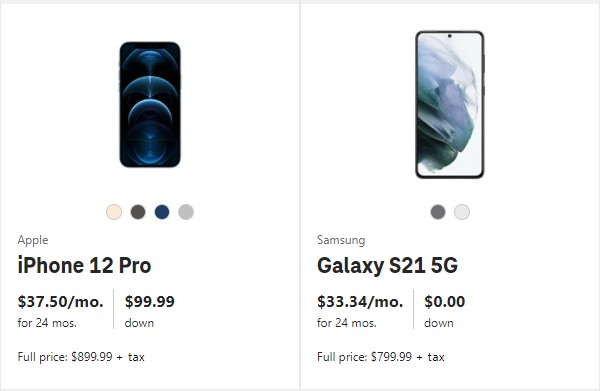
Task: Select the silver iPhone 12 Pro color swatch
Action: click(186, 212)
